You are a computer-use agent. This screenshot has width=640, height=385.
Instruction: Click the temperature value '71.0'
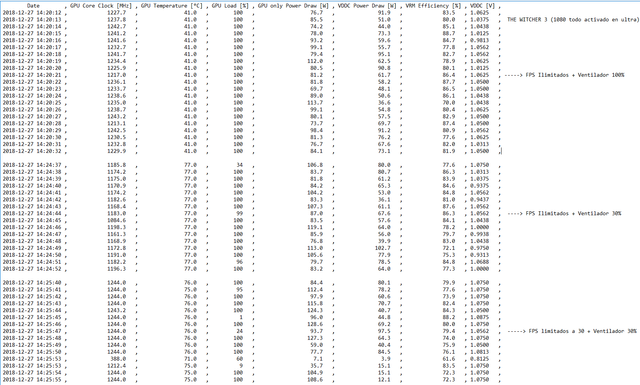coord(190,359)
